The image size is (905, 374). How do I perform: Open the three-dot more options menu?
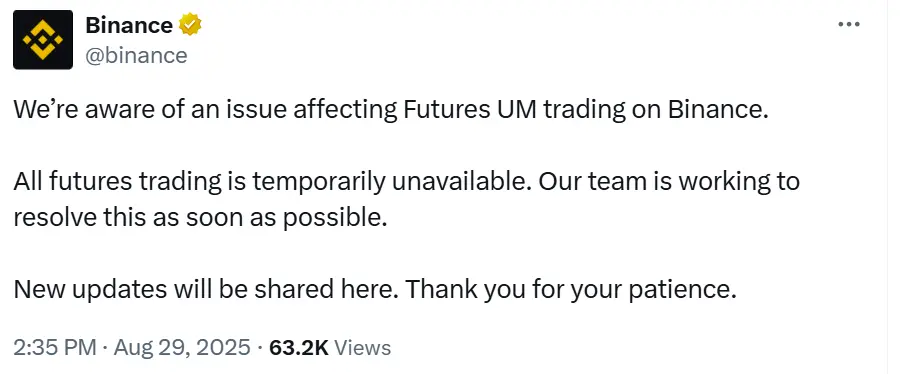coord(848,24)
